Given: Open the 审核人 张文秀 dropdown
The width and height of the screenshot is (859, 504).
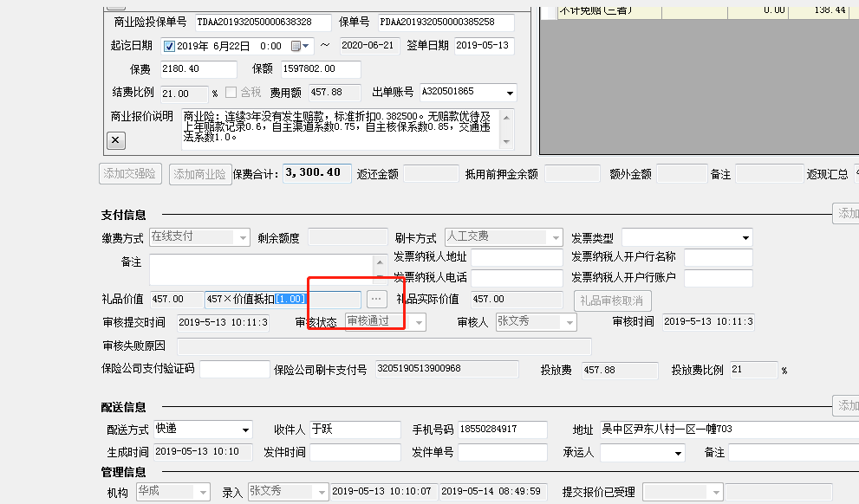Looking at the screenshot, I should tap(569, 323).
